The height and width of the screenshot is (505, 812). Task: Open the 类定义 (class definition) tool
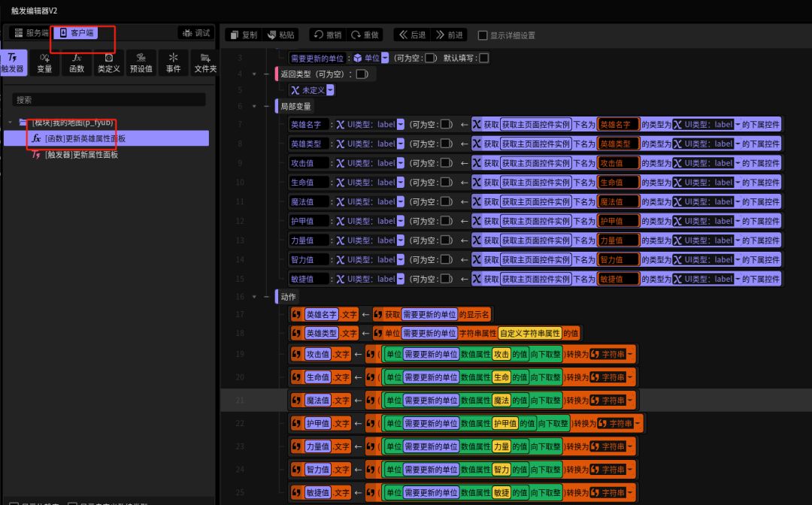(x=108, y=62)
